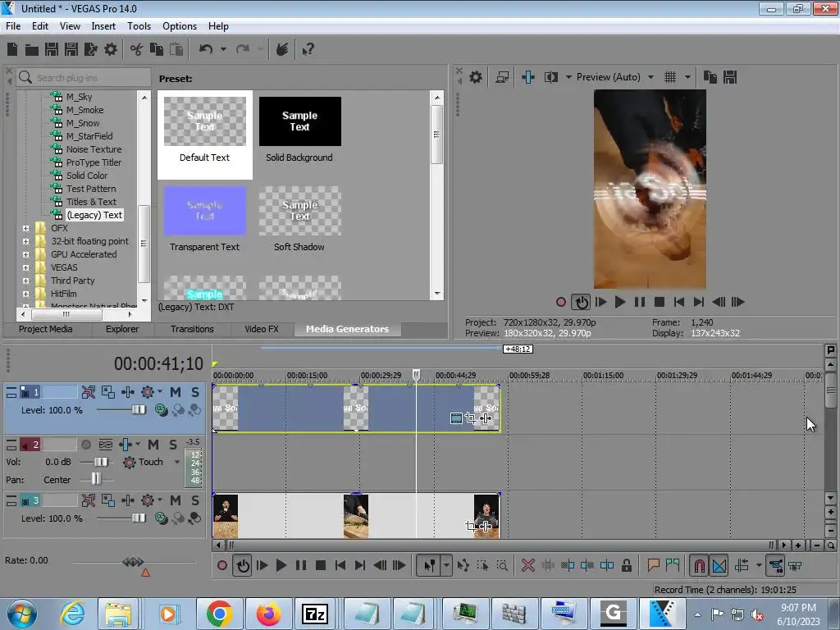Viewport: 840px width, 630px height.
Task: Mute video track 1
Action: pos(176,392)
